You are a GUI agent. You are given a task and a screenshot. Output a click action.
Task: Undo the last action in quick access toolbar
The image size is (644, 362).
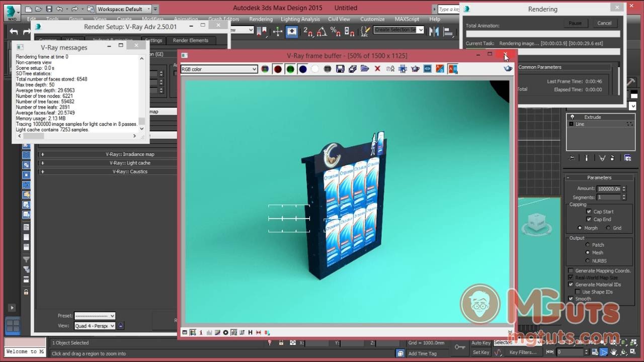60,9
